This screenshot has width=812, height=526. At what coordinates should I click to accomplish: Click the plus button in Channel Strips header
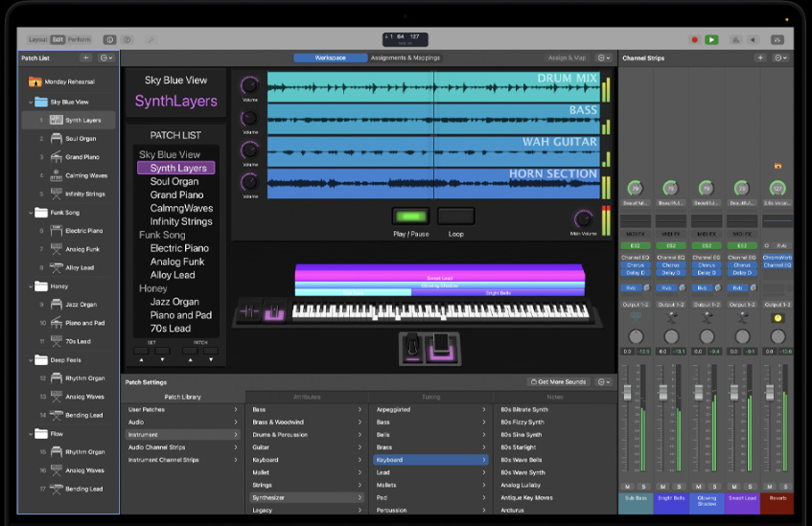click(760, 58)
